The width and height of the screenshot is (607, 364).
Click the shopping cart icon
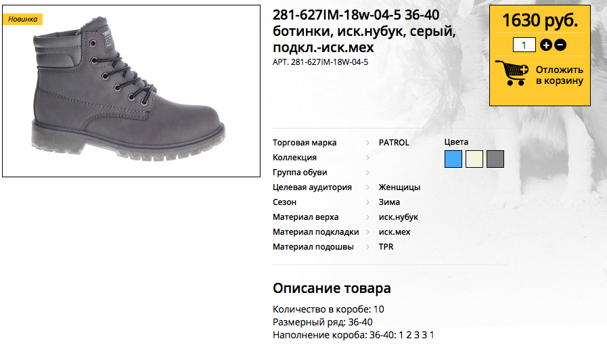(512, 72)
